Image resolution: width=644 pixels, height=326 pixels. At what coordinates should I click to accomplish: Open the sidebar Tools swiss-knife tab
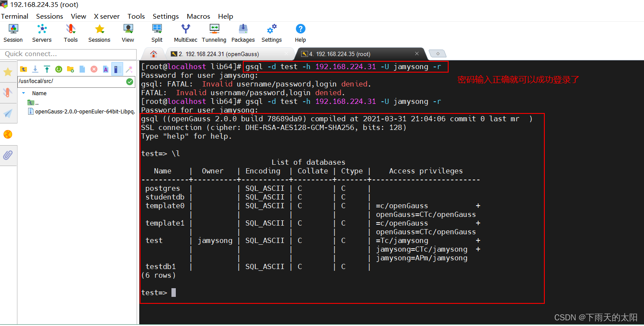[8, 92]
